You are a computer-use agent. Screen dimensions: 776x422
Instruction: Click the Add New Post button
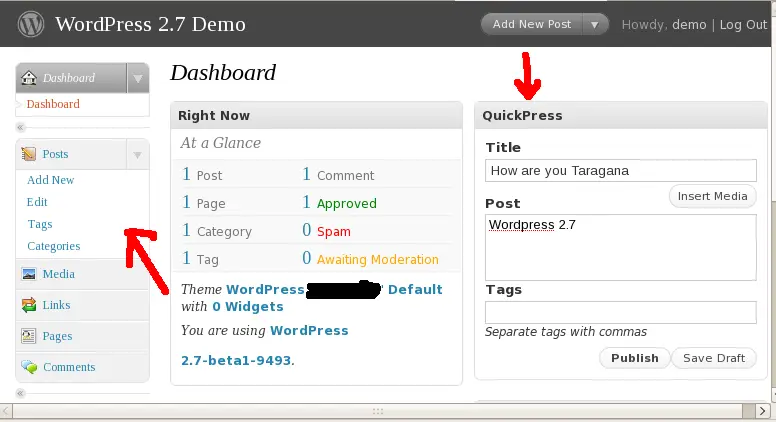[532, 24]
